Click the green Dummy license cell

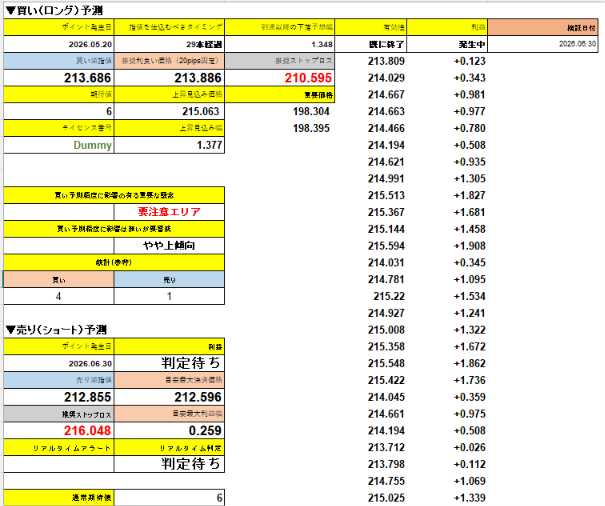[x=59, y=145]
